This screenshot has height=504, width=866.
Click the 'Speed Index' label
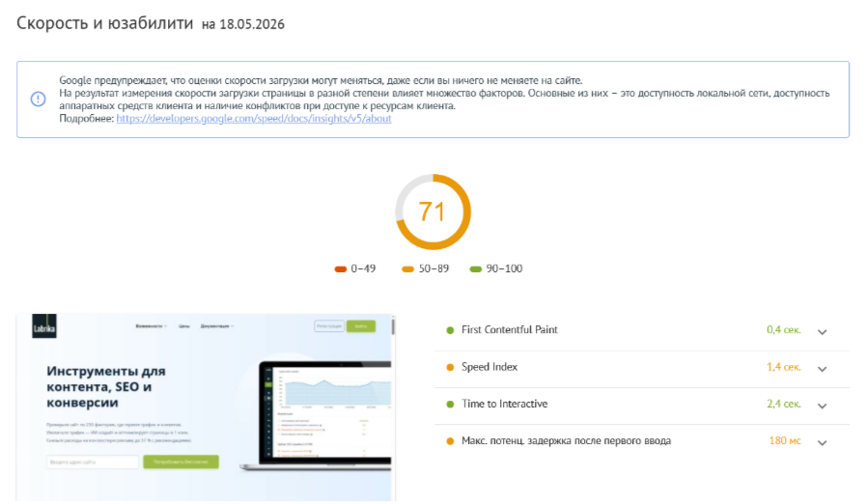point(489,367)
